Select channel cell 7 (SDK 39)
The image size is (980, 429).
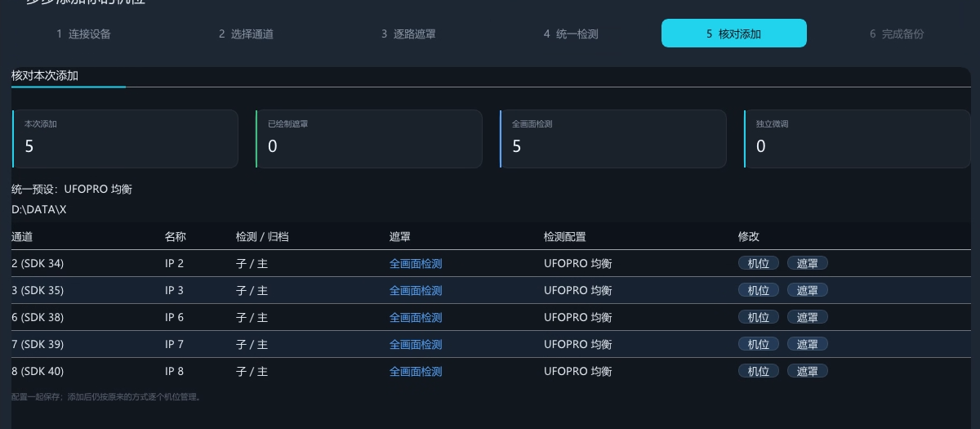click(x=38, y=344)
